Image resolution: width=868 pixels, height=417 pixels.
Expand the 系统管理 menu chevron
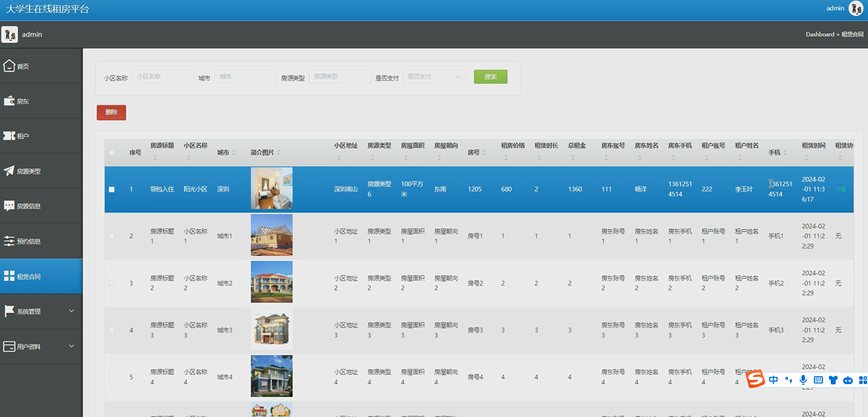(x=71, y=310)
